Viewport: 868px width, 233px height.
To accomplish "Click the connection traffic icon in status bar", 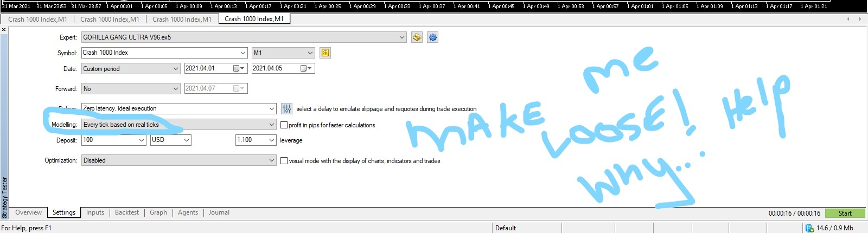I will [x=809, y=228].
